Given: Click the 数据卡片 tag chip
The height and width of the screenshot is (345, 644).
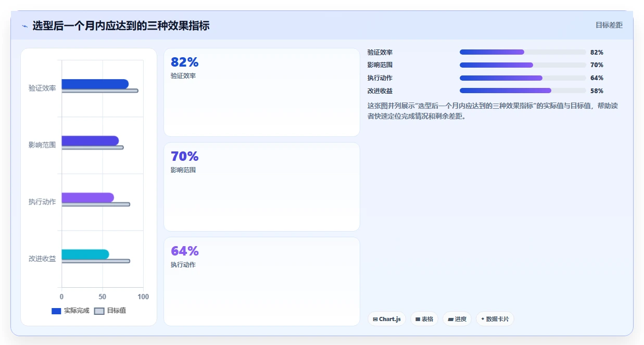Looking at the screenshot, I should (x=495, y=319).
